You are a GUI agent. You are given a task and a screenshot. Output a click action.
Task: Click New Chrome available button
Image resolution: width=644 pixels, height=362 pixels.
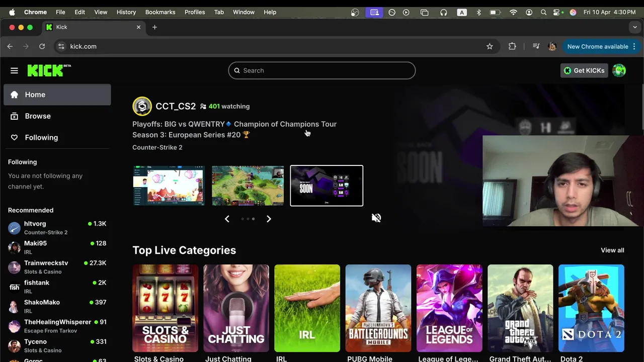[x=601, y=46]
